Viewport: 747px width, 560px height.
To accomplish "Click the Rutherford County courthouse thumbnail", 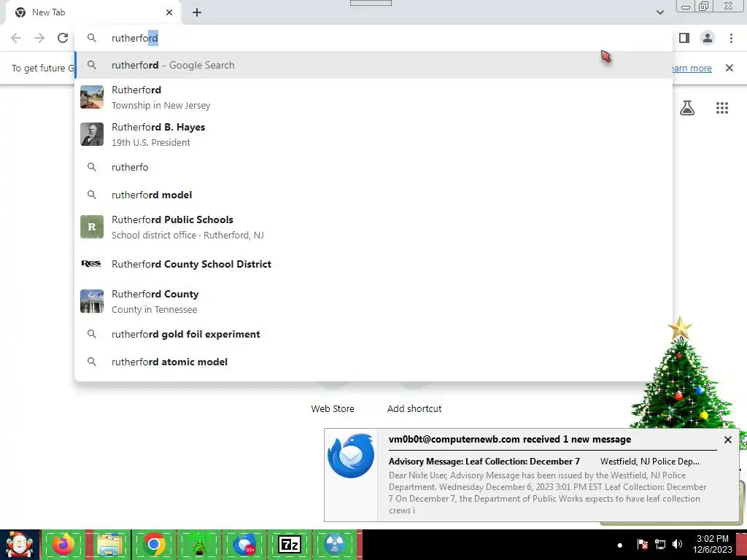I will tap(92, 301).
